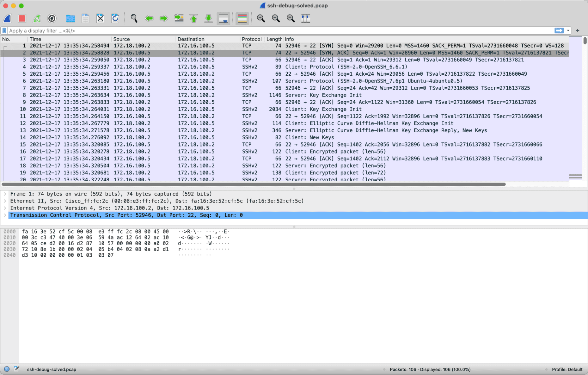Apply the display filter arrow button
Screen dimensions: 588x375
[x=559, y=31]
